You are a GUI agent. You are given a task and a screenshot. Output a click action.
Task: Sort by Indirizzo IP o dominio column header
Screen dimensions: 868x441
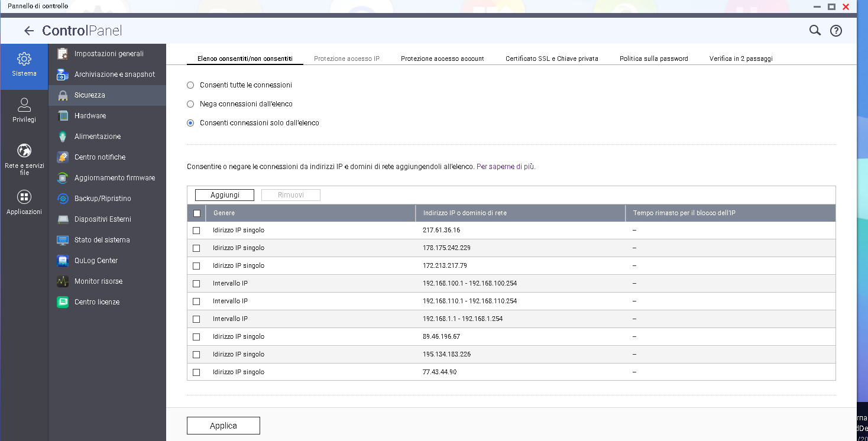[x=520, y=213]
